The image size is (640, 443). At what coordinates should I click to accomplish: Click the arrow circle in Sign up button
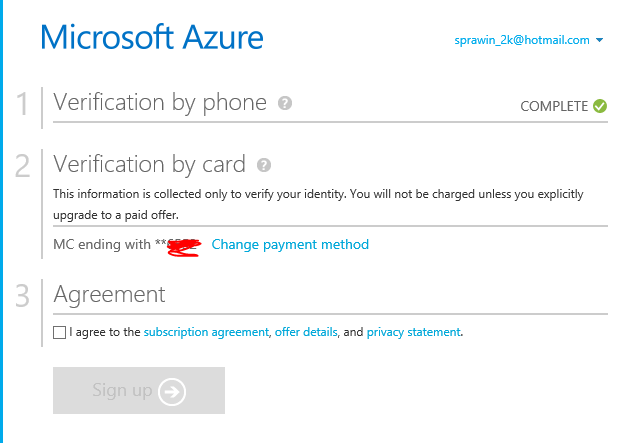(x=172, y=391)
